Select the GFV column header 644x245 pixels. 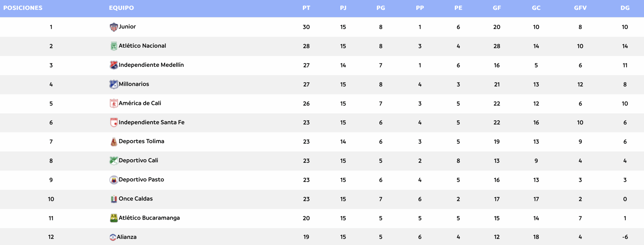tap(580, 8)
